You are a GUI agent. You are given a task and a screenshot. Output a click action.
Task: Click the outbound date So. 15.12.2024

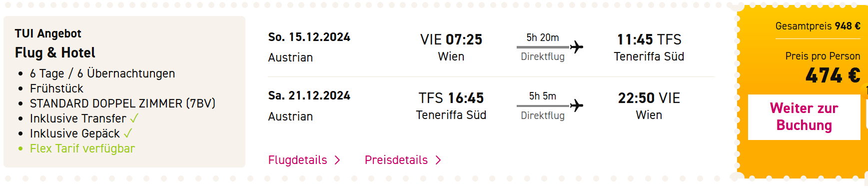pos(309,37)
